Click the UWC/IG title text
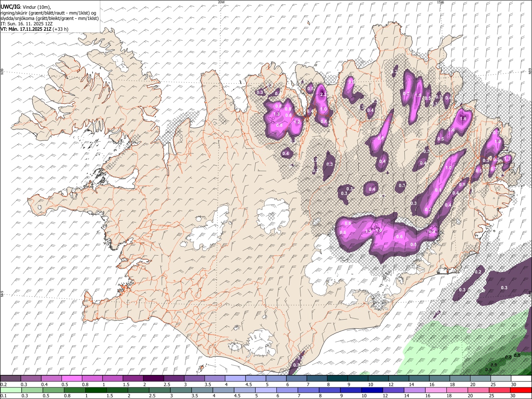 10,7
